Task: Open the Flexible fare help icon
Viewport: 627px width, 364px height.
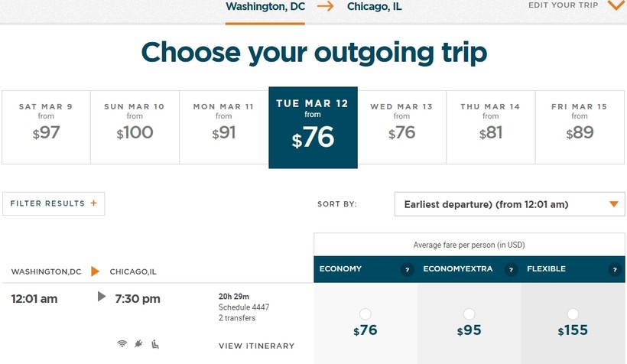Action: pyautogui.click(x=614, y=269)
